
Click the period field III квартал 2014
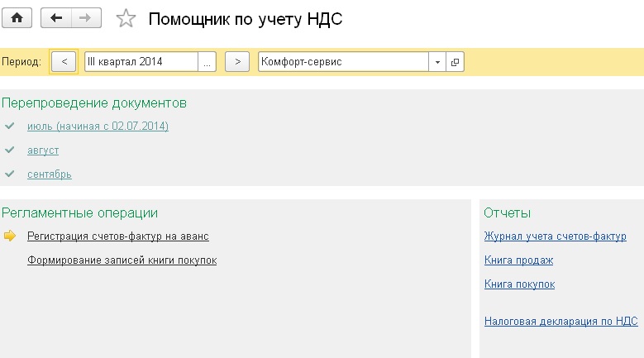tap(141, 61)
